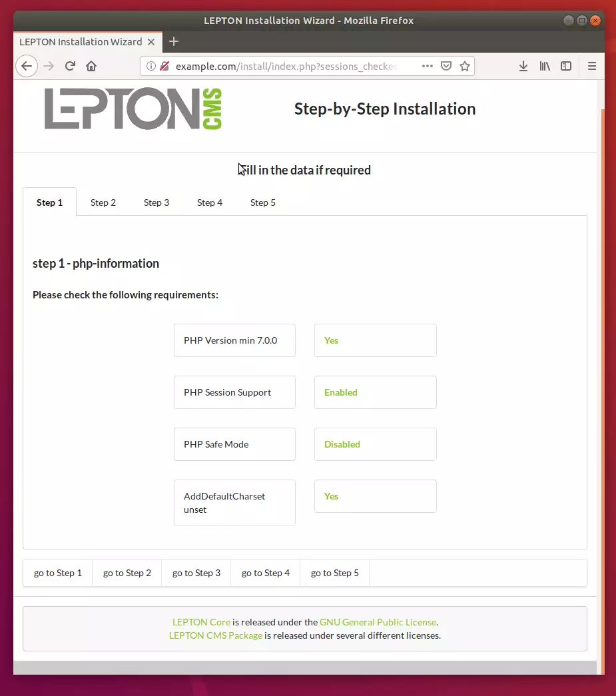Screen dimensions: 616x696
Task: Save page to Pocket
Action: (x=446, y=66)
